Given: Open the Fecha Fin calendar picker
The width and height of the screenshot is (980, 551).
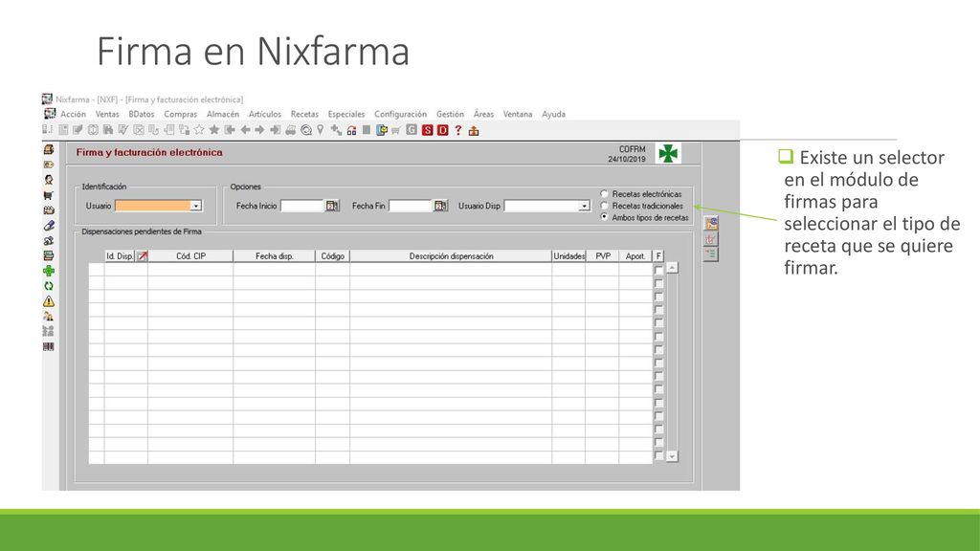Looking at the screenshot, I should (440, 206).
